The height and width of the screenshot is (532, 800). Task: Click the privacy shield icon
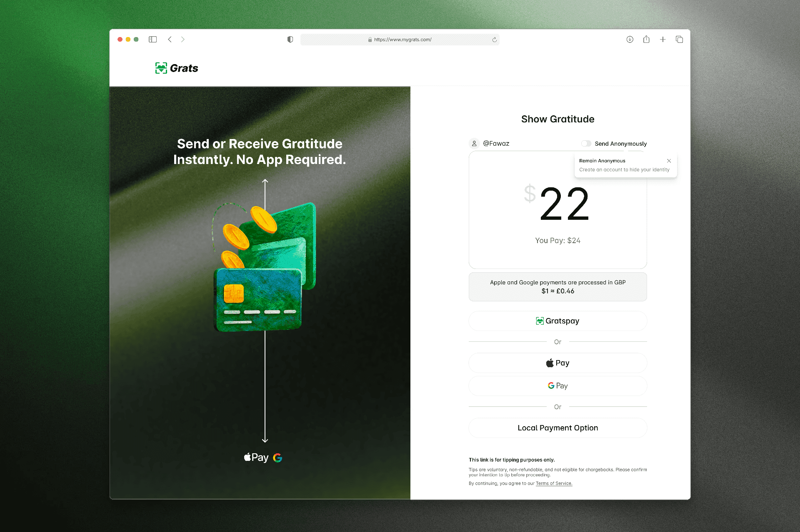pos(290,40)
